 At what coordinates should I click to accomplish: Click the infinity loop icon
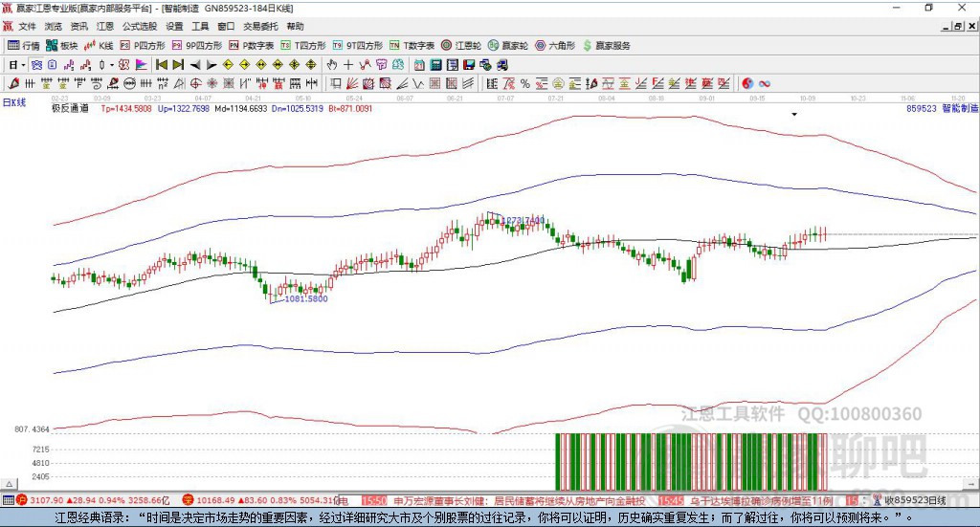pos(765,83)
